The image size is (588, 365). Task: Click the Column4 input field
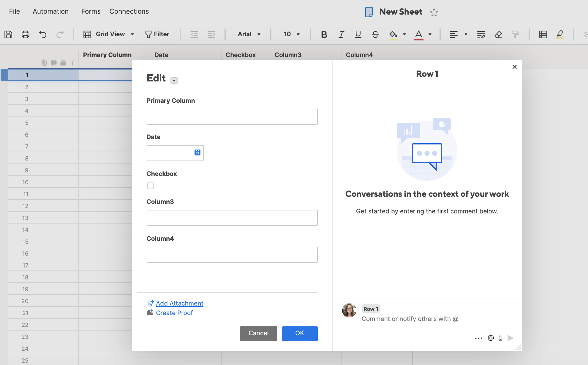(232, 255)
